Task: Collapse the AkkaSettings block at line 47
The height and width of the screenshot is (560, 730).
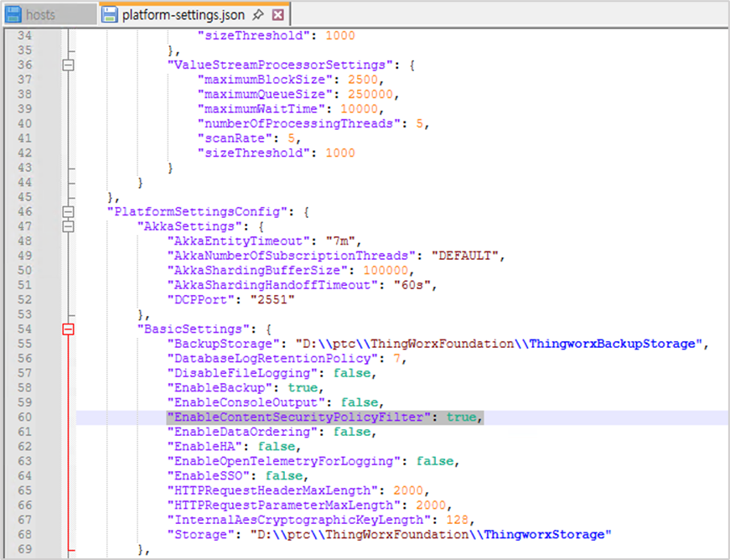Action: tap(68, 226)
